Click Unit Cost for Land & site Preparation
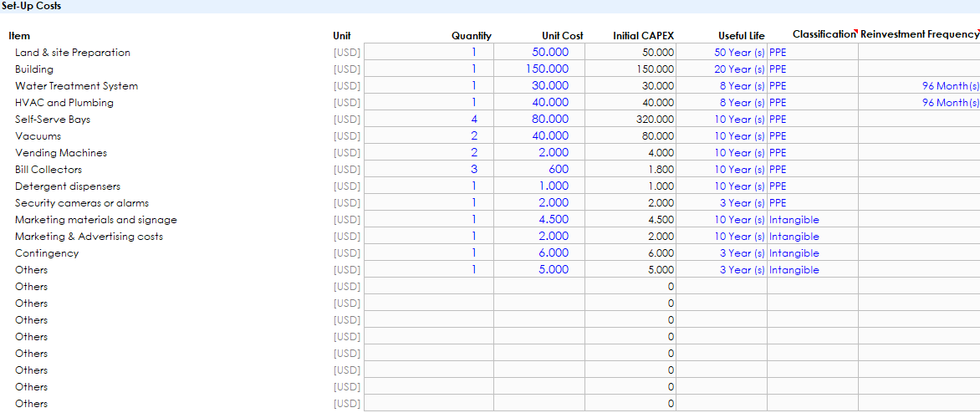This screenshot has width=980, height=413. [x=549, y=53]
